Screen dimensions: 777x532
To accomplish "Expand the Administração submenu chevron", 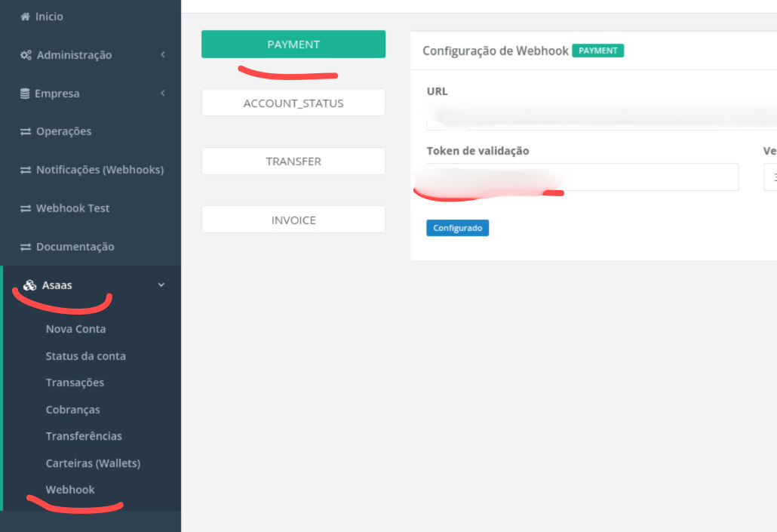I will (162, 55).
